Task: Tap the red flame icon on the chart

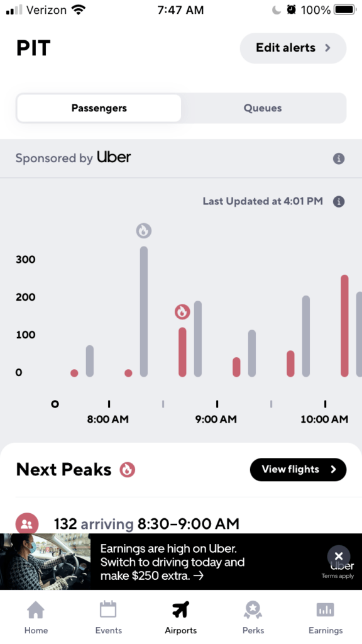Action: [x=182, y=312]
